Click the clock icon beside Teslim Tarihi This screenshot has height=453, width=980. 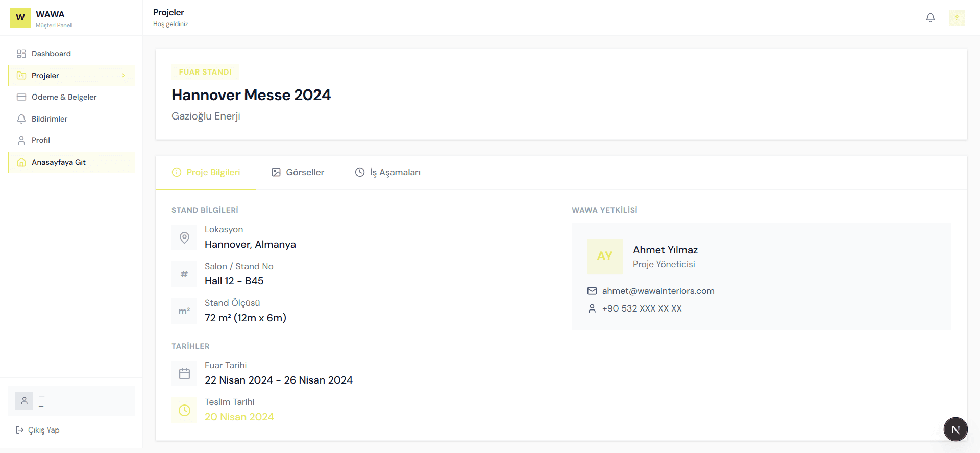184,410
